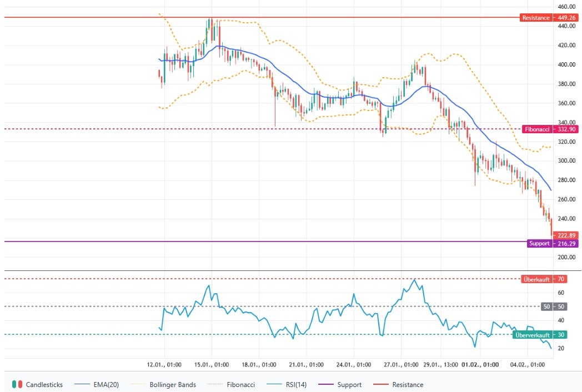Select the red Resistance 449.26 price tag

543,18
